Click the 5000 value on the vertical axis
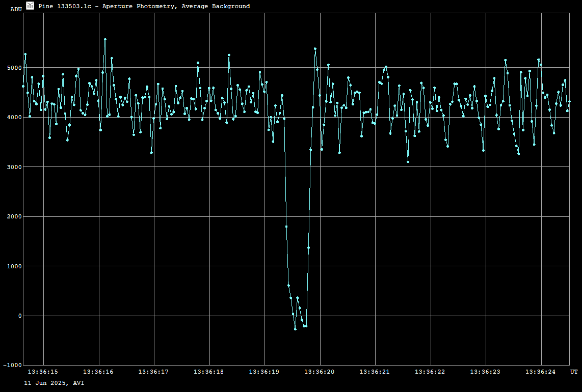This screenshot has width=582, height=392. [x=14, y=68]
